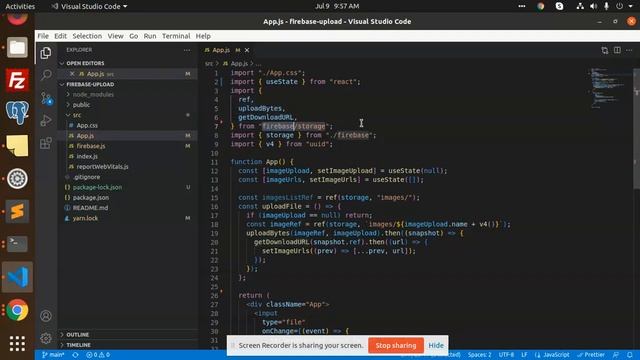This screenshot has width=640, height=360.
Task: Open Explorer more actions ellipsis
Action: [x=187, y=50]
